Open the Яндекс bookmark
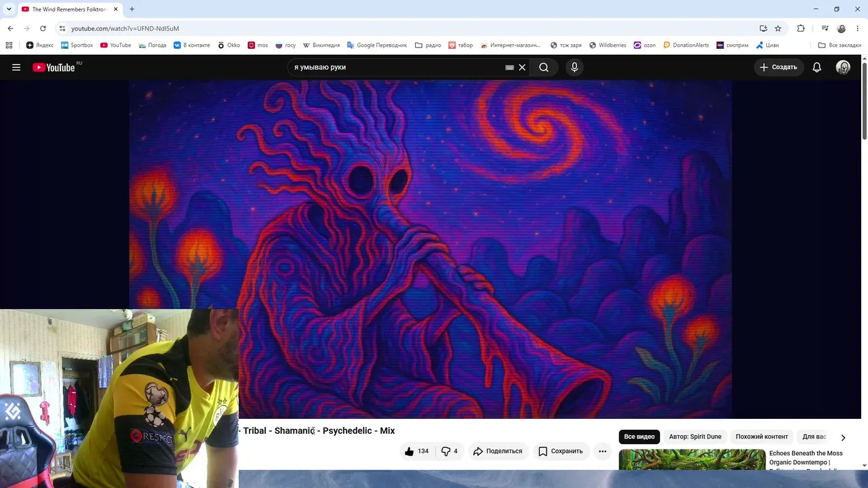 (x=40, y=45)
